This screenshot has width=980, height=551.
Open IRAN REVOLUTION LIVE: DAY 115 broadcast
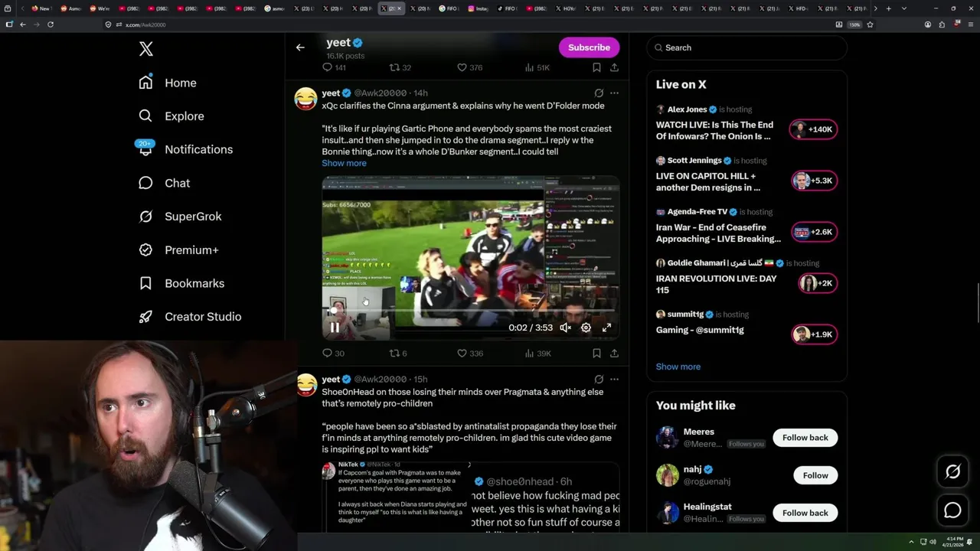[x=716, y=284]
